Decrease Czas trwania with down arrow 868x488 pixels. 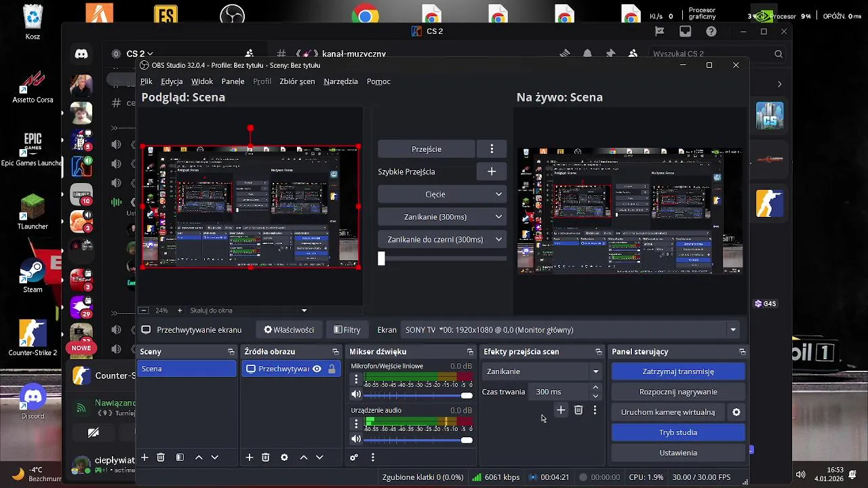(595, 396)
